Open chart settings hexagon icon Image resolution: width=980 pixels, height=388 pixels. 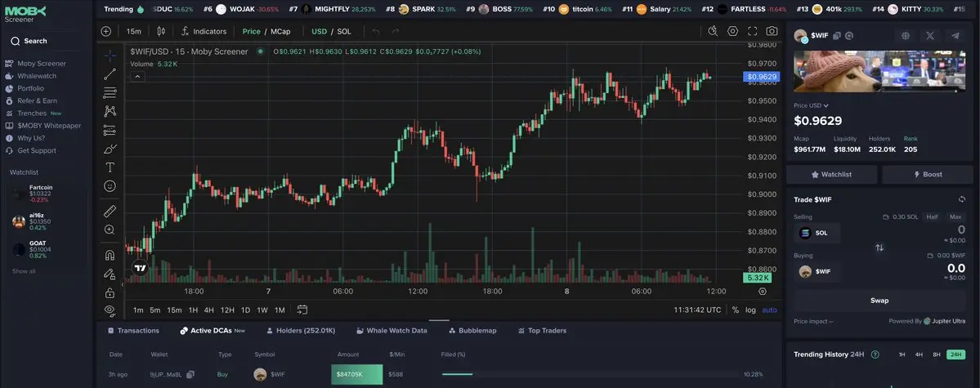tap(732, 31)
